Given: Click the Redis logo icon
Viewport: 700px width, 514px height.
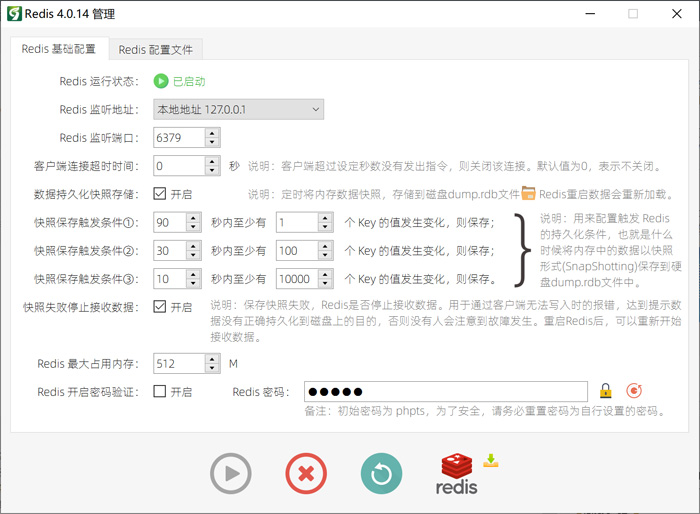Looking at the screenshot, I should click(x=456, y=474).
